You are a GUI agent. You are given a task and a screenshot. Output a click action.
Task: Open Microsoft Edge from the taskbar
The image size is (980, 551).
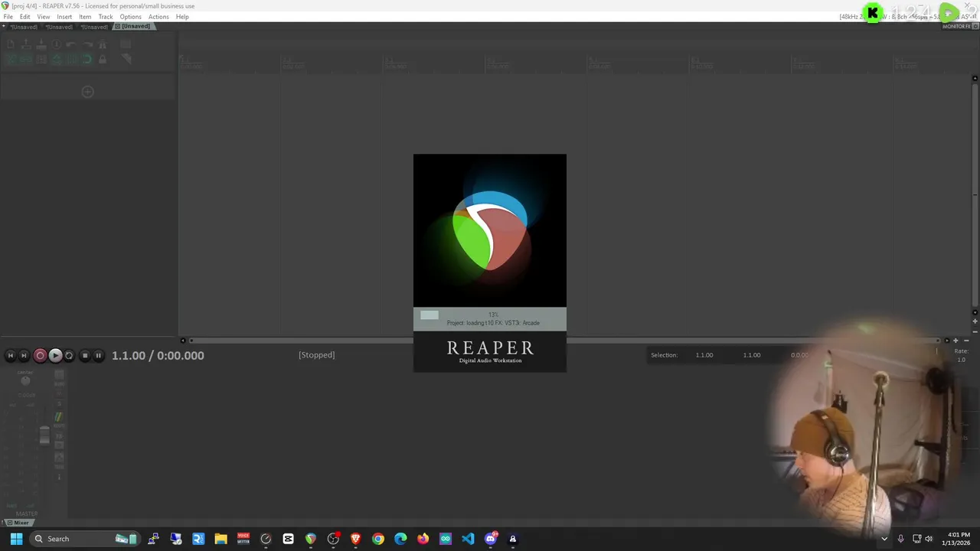400,539
